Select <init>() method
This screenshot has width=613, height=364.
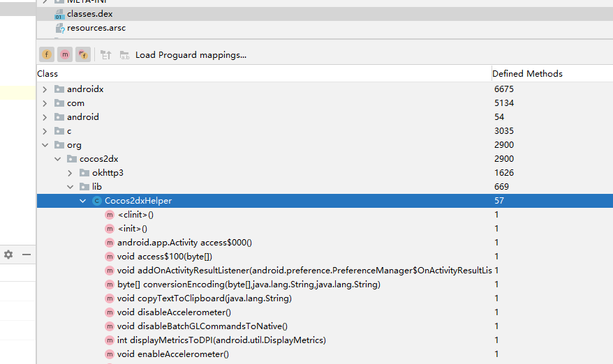133,229
